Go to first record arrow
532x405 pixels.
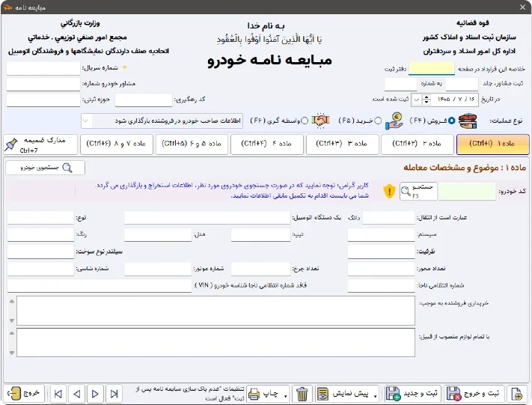click(x=58, y=394)
